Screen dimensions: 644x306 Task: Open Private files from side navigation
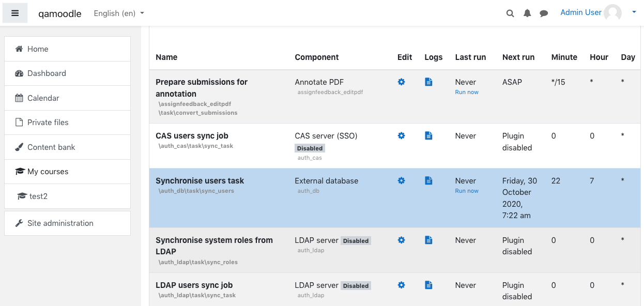(67, 123)
